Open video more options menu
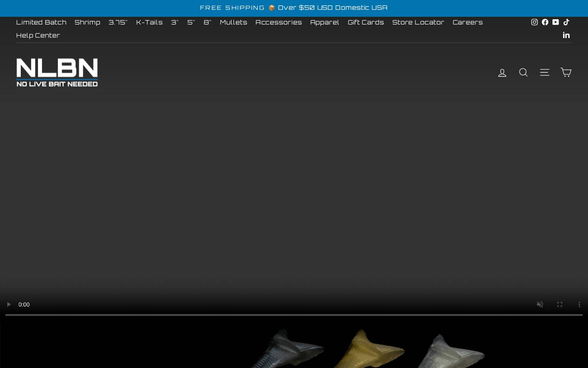The height and width of the screenshot is (368, 588). tap(579, 304)
